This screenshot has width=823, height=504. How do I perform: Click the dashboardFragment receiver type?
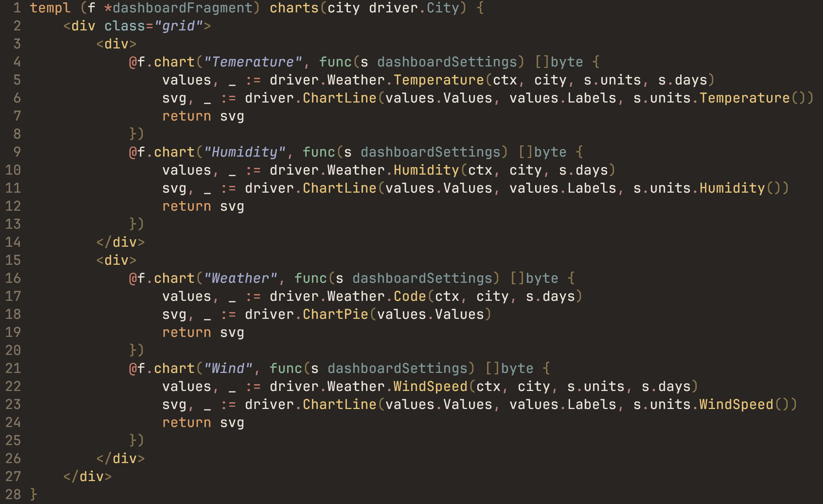point(182,8)
